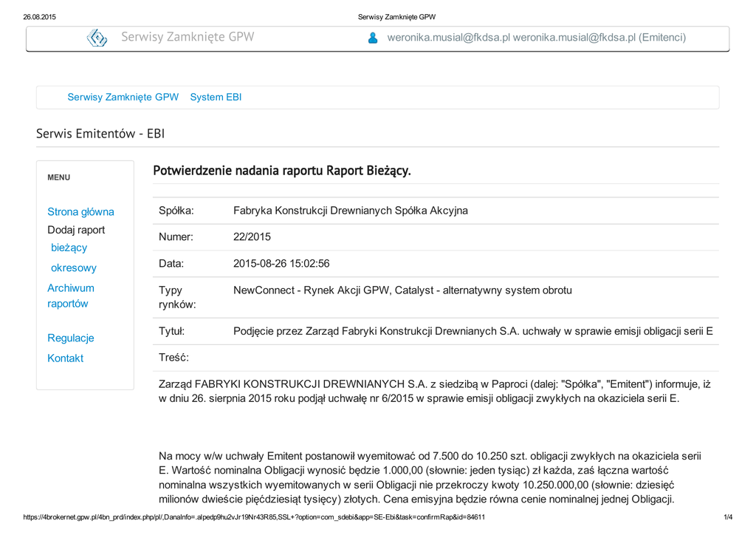Viewport: 756px width, 535px height.
Task: Expand Dodaj raport menu section
Action: (x=76, y=230)
